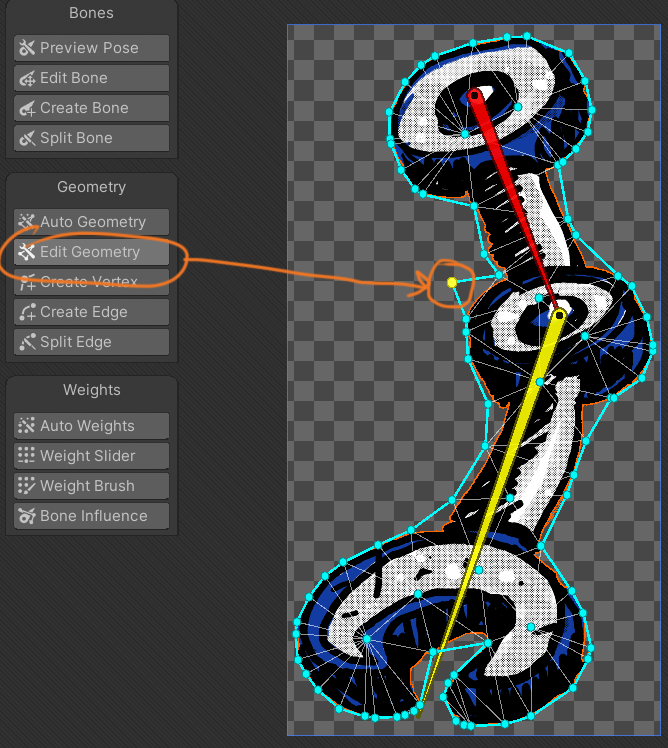Click the Create Vertex button
The width and height of the screenshot is (668, 748).
coord(91,282)
